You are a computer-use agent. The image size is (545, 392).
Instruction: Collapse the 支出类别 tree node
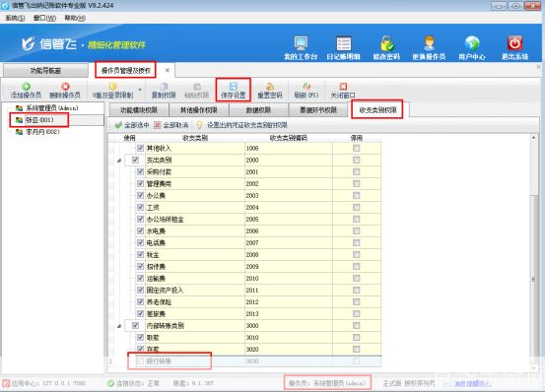(x=119, y=161)
